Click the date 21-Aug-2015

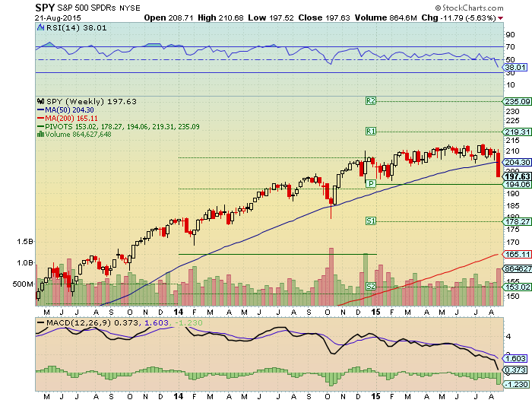(58, 18)
